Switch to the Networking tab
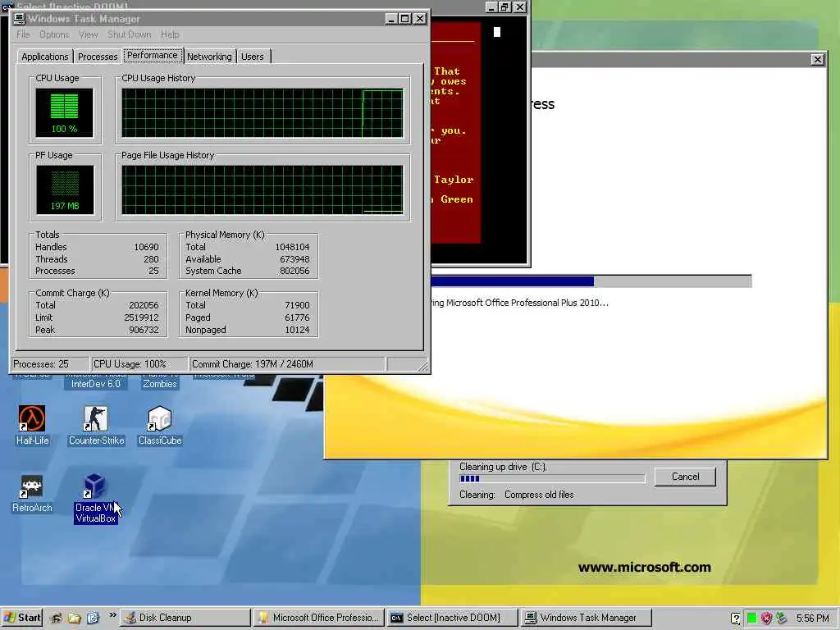This screenshot has width=840, height=630. 209,57
